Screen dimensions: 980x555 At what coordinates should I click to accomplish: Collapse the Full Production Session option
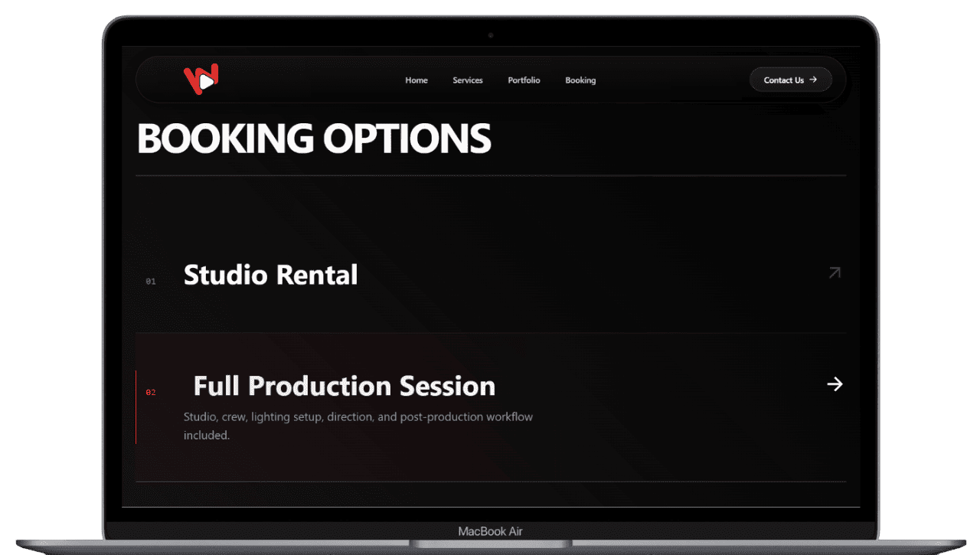pos(344,386)
